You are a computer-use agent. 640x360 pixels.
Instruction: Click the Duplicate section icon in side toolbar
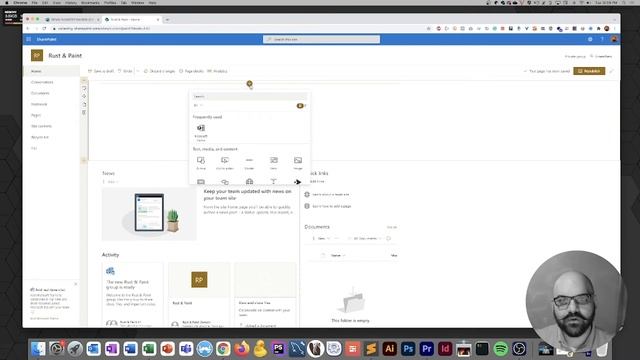click(84, 104)
